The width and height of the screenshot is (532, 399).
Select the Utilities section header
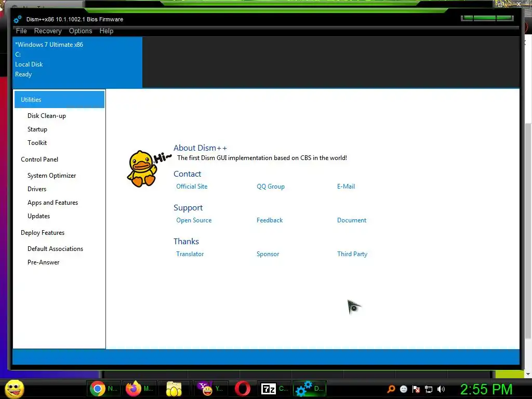[x=59, y=99]
